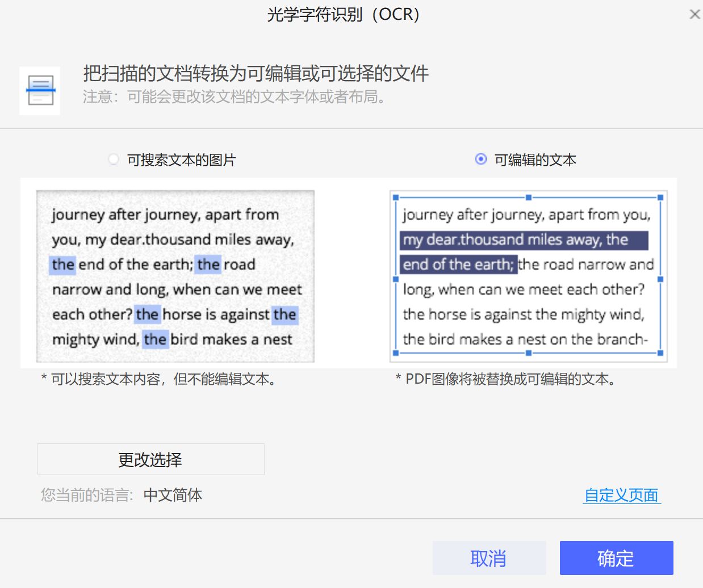Confirm OCR with the 确定 button

tap(616, 558)
